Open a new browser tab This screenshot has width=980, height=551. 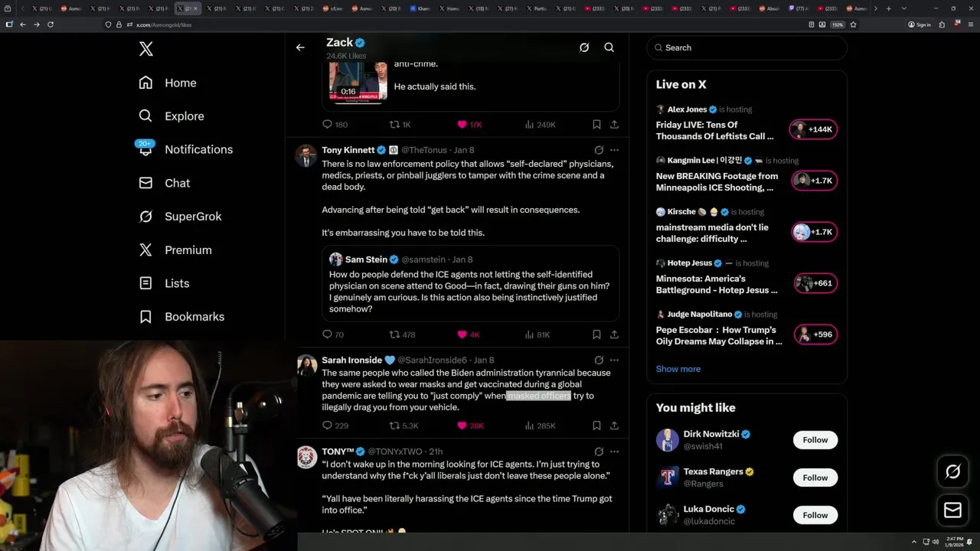click(888, 8)
